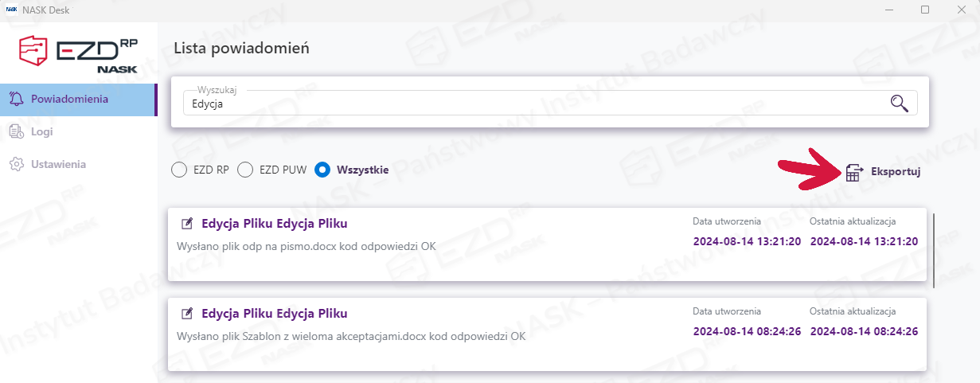Click the bell icon for Powiadomienia

(x=16, y=99)
